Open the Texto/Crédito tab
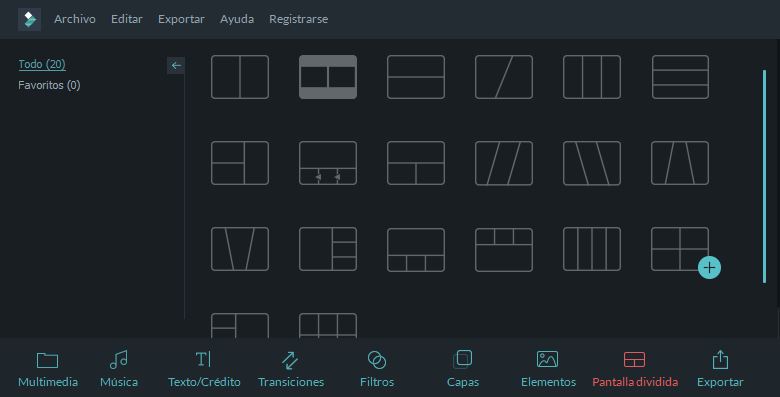 [x=204, y=369]
